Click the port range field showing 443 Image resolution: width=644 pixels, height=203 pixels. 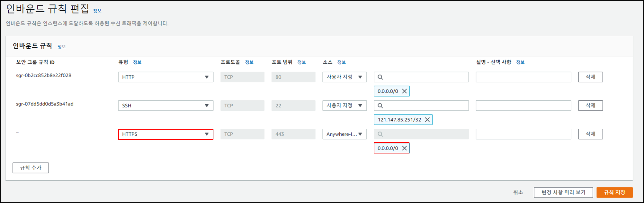pyautogui.click(x=293, y=134)
